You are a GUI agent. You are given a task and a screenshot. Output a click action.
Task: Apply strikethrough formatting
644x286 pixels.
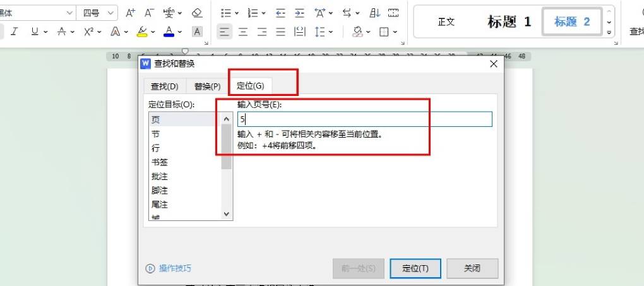click(x=62, y=31)
